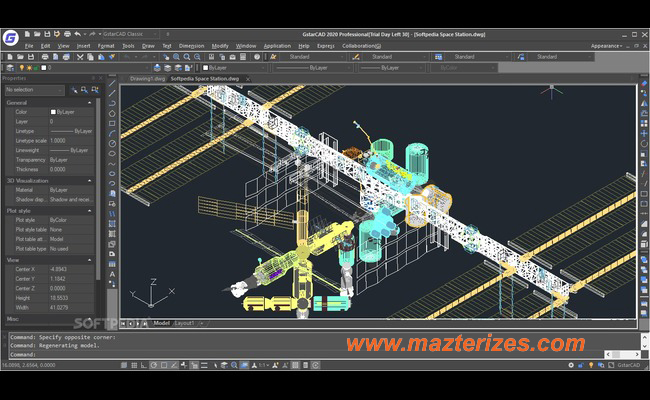The height and width of the screenshot is (400, 650).
Task: Click the Undo arrow in the quick access bar
Action: 78,34
